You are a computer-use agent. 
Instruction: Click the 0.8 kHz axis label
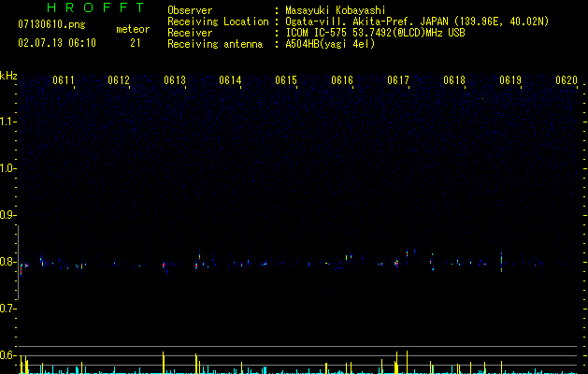click(x=7, y=262)
